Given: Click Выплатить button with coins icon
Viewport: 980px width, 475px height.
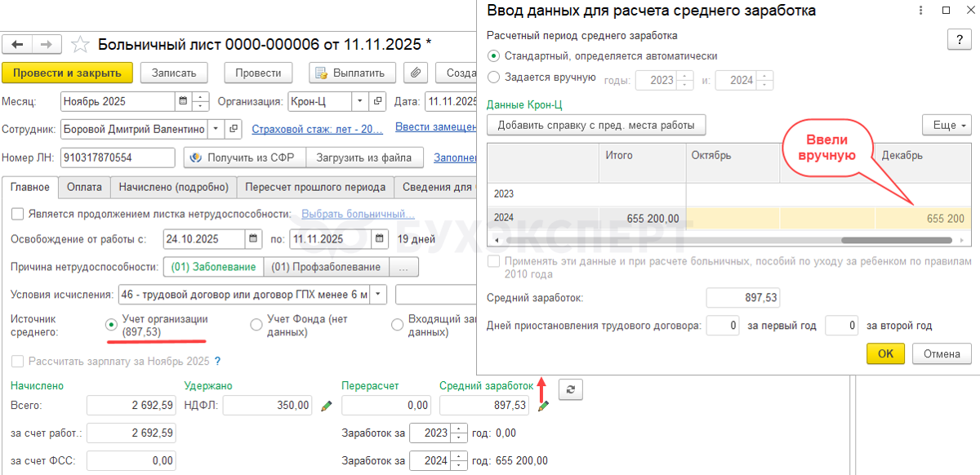Looking at the screenshot, I should tap(353, 73).
